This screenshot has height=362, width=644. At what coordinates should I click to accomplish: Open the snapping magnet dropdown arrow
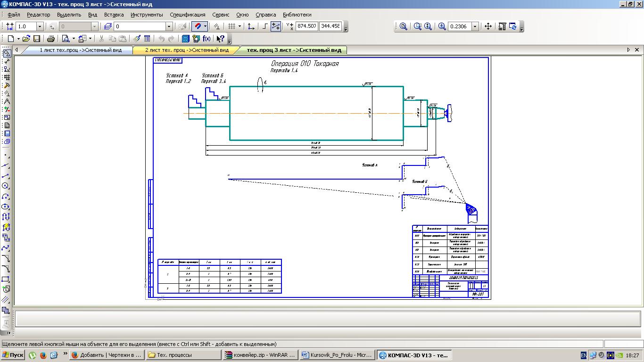[206, 26]
